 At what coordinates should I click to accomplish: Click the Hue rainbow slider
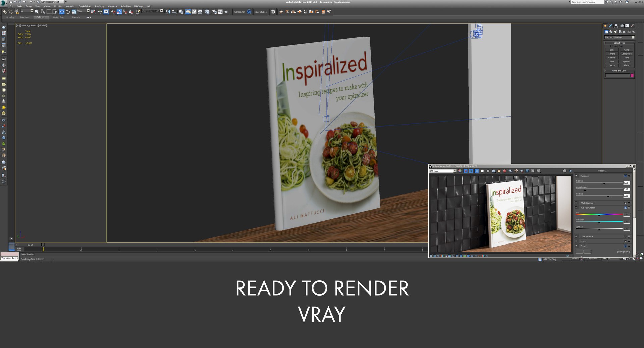click(599, 214)
